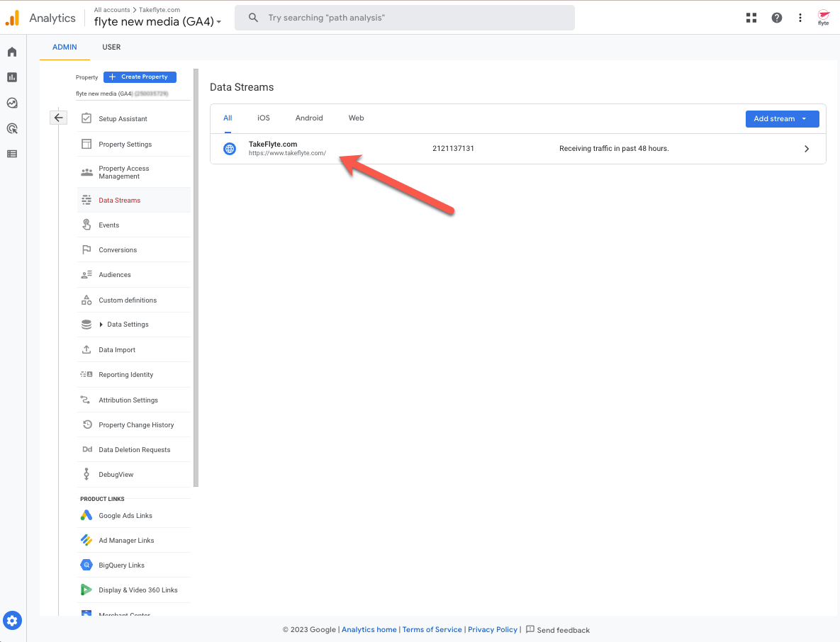Open the BigQuery Links item
Viewport: 840px width, 642px height.
click(x=134, y=565)
